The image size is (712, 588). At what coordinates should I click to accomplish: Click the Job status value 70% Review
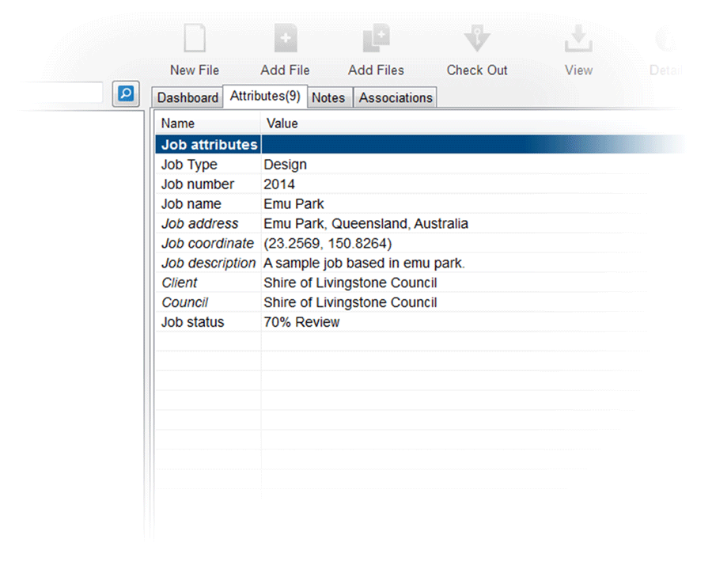(x=301, y=322)
